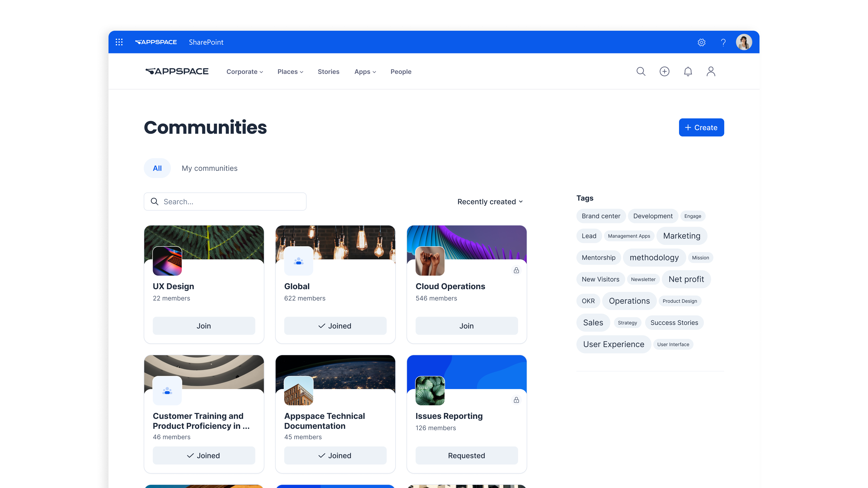Click the lock icon on Issues Reporting
This screenshot has height=488, width=868.
516,400
